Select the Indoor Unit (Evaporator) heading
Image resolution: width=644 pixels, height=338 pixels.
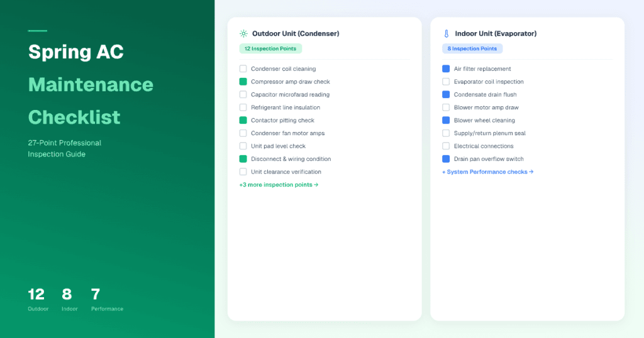(496, 34)
